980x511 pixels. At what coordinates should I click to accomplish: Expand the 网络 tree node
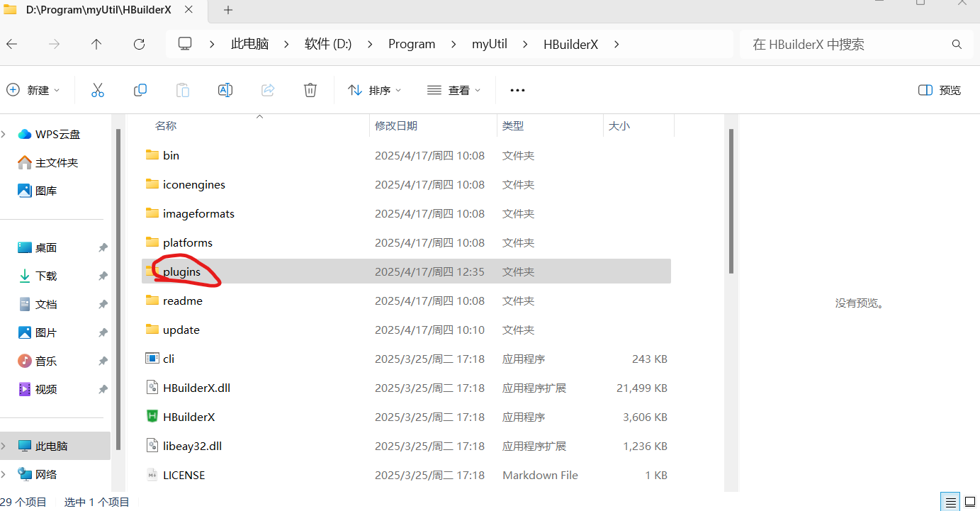tap(4, 474)
